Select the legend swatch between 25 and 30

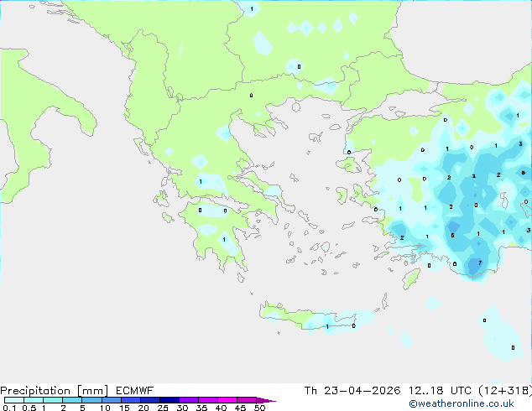click(170, 400)
